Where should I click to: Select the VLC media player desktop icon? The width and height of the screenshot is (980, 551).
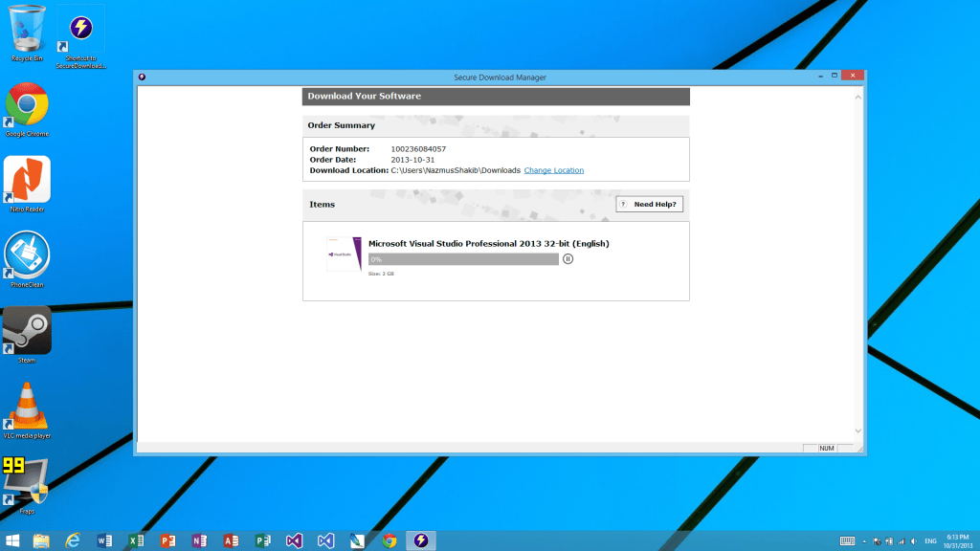click(x=27, y=410)
